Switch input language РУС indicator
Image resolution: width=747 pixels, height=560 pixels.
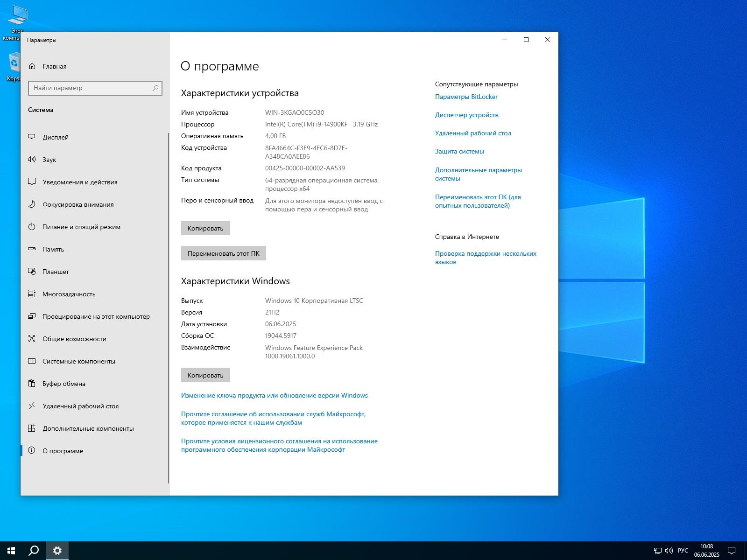coord(683,551)
